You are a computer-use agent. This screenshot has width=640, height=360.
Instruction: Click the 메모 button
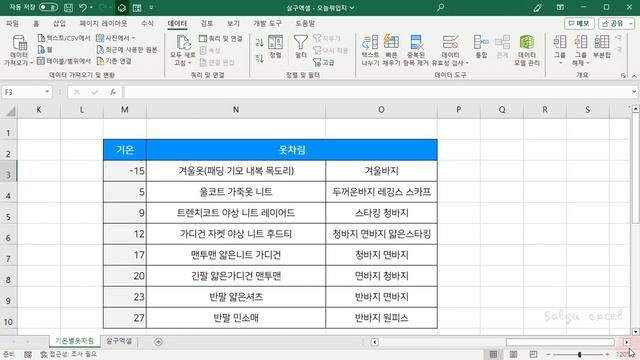[579, 24]
